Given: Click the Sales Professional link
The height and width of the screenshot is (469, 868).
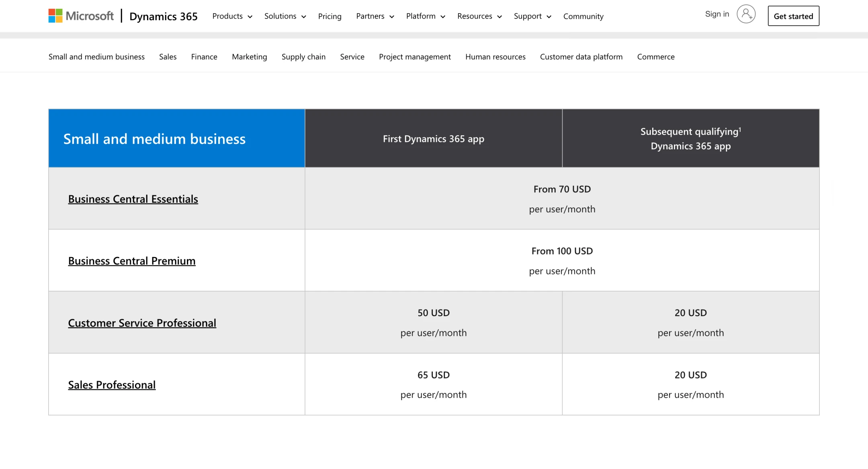Looking at the screenshot, I should click(112, 385).
